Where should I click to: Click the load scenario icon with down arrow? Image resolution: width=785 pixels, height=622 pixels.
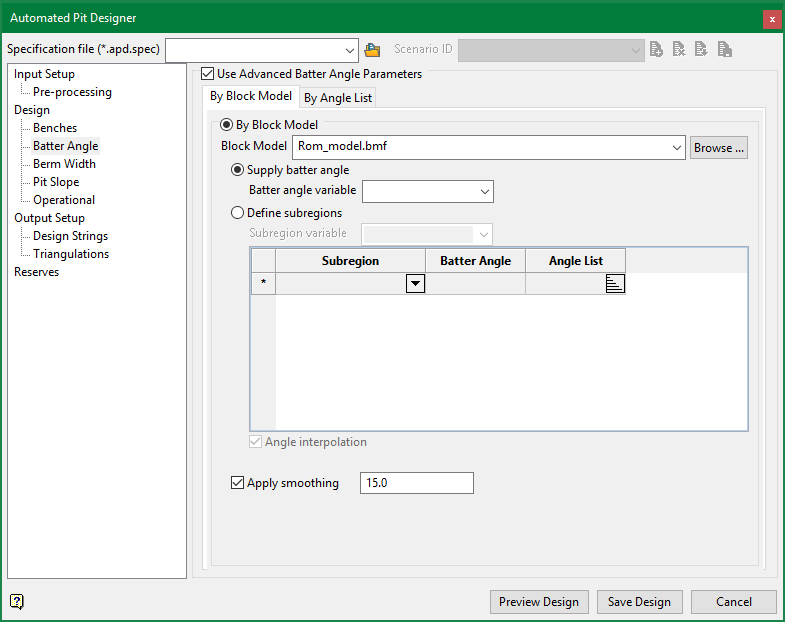(702, 49)
